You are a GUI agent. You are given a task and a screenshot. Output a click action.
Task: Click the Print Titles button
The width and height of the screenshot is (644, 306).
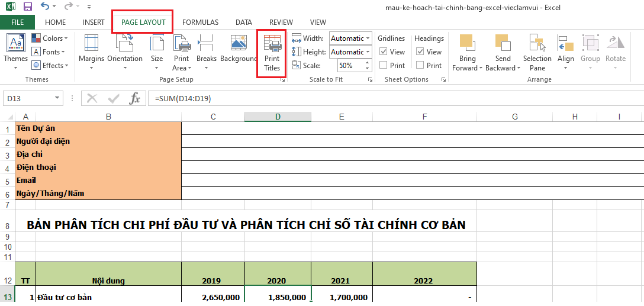coord(272,53)
